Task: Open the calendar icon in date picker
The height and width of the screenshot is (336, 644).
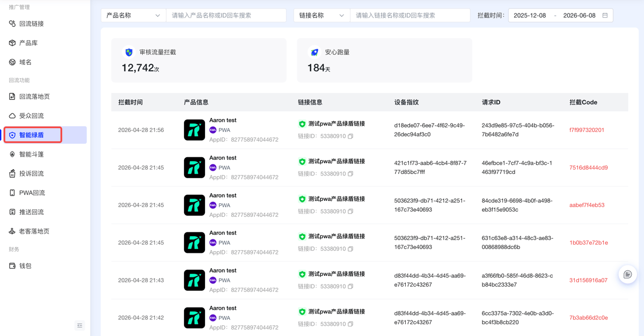Action: pos(605,16)
